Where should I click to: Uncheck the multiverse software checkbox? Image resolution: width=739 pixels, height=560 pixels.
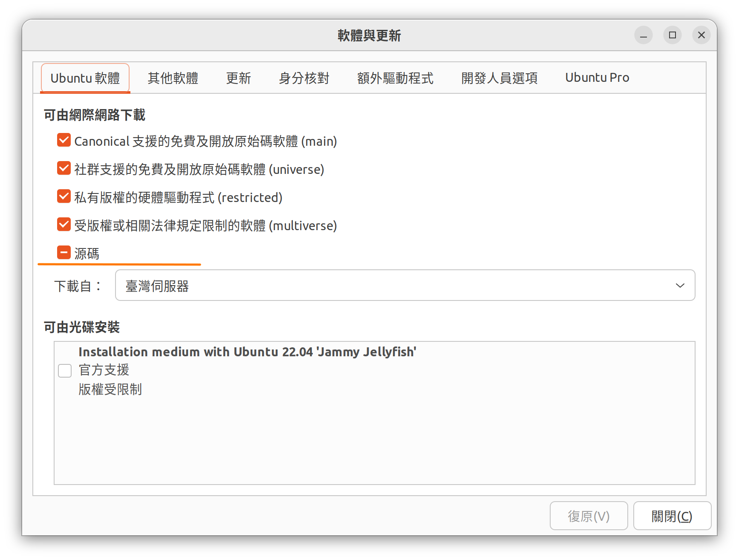tap(64, 225)
